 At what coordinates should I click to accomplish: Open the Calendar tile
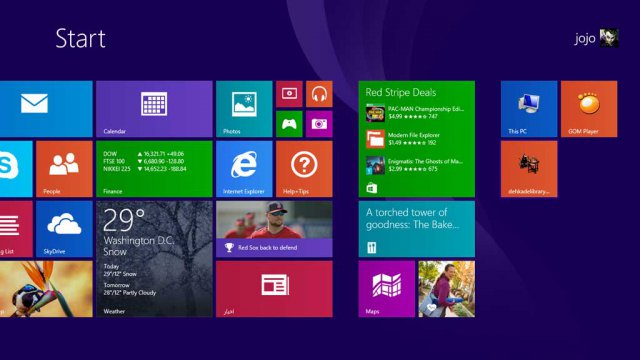(x=154, y=109)
